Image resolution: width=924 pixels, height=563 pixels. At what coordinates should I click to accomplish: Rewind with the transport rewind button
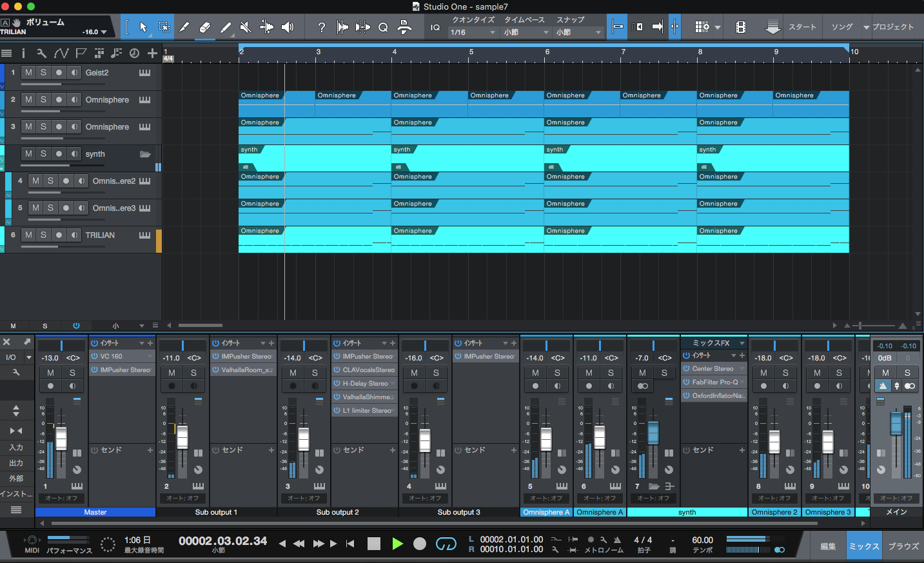tap(299, 544)
